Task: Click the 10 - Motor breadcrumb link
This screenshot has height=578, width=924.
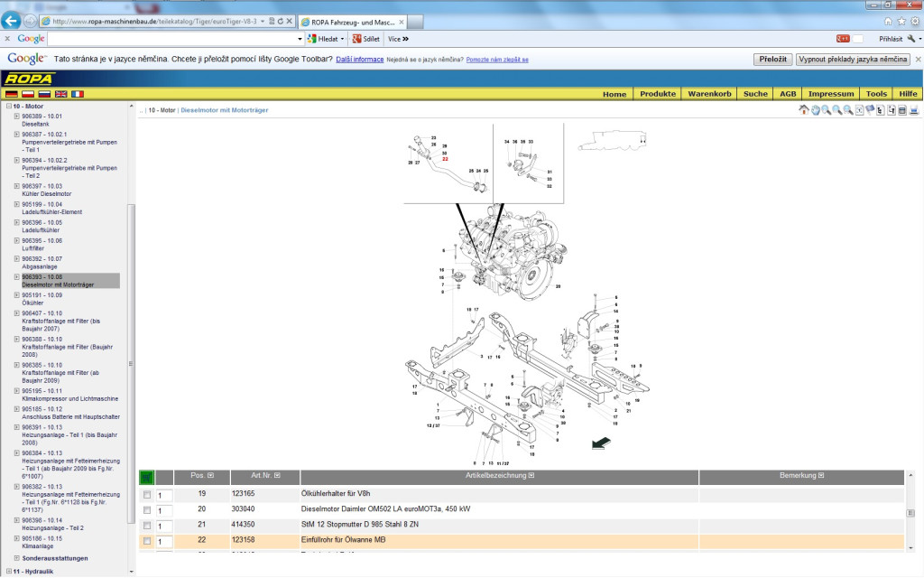Action: click(162, 110)
